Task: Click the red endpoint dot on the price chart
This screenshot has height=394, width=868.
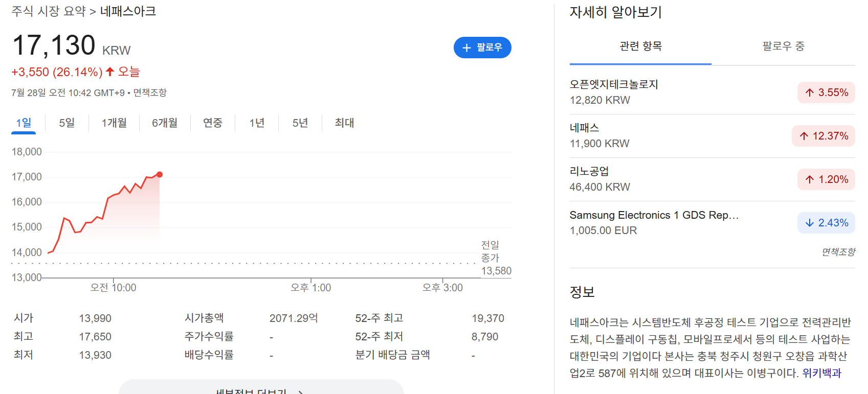Action: (160, 175)
